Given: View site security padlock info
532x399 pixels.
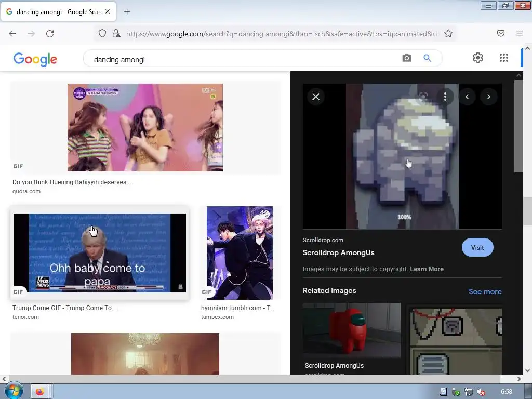Looking at the screenshot, I should click(116, 34).
